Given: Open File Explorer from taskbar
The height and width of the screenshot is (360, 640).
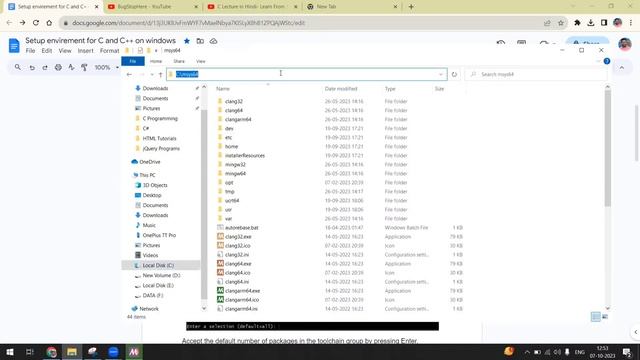Looking at the screenshot, I should (x=72, y=352).
